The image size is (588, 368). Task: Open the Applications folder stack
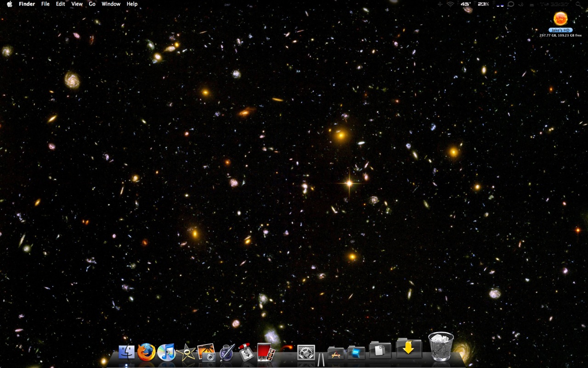pyautogui.click(x=336, y=353)
